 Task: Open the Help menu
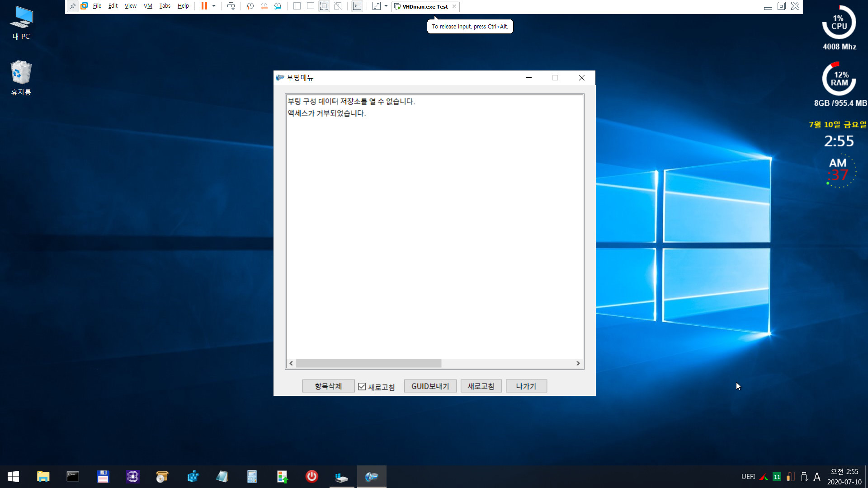pyautogui.click(x=183, y=6)
